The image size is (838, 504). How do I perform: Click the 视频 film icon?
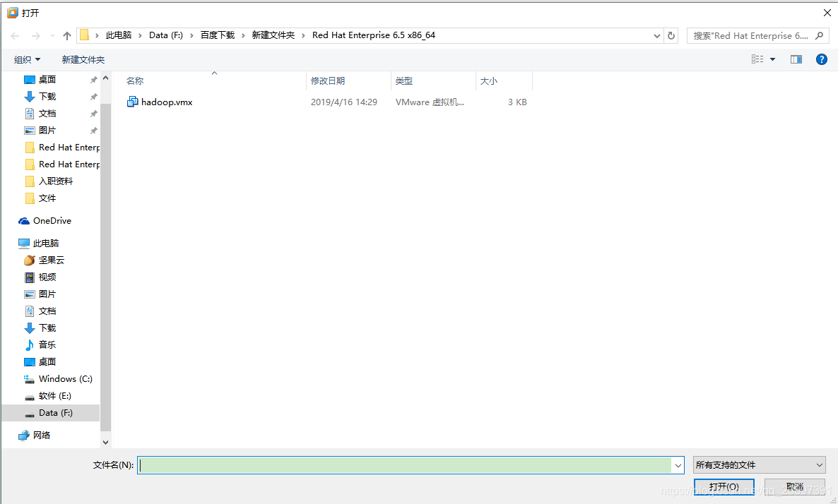pyautogui.click(x=30, y=277)
